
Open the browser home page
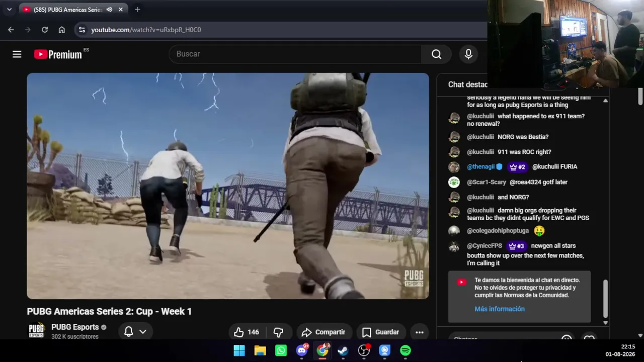61,30
